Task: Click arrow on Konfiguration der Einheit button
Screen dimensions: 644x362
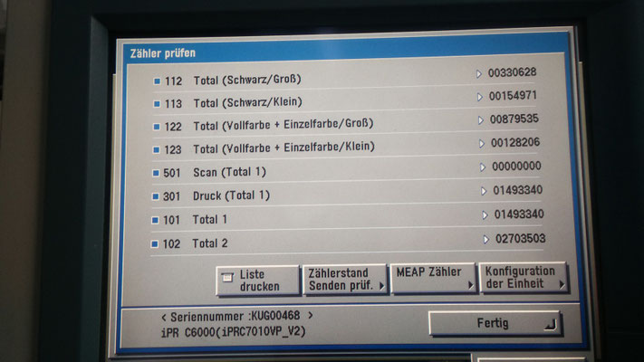Action: click(x=562, y=284)
